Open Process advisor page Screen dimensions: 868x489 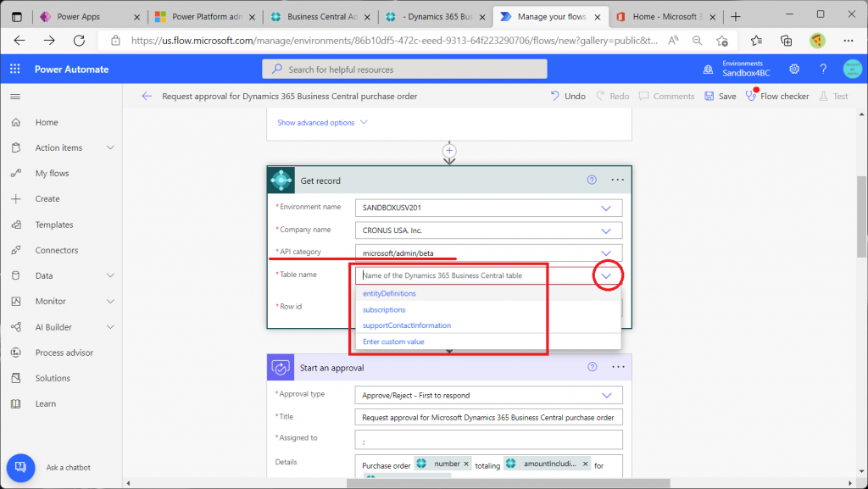[64, 353]
